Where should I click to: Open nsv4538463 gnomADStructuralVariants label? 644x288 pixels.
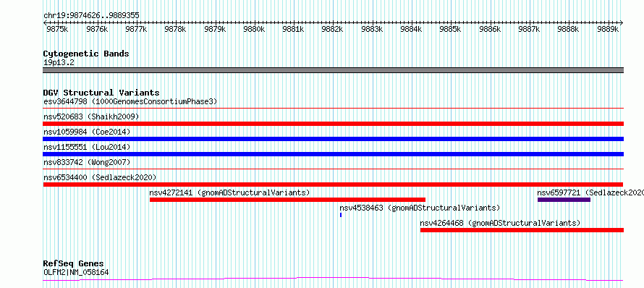(x=420, y=208)
